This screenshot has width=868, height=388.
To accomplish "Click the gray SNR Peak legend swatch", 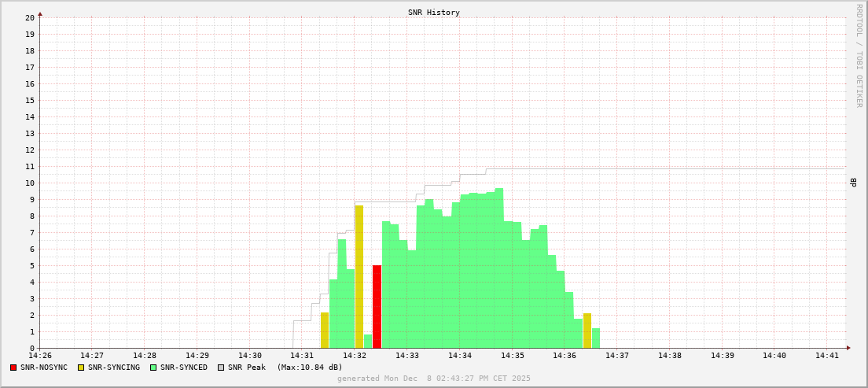I will click(221, 368).
